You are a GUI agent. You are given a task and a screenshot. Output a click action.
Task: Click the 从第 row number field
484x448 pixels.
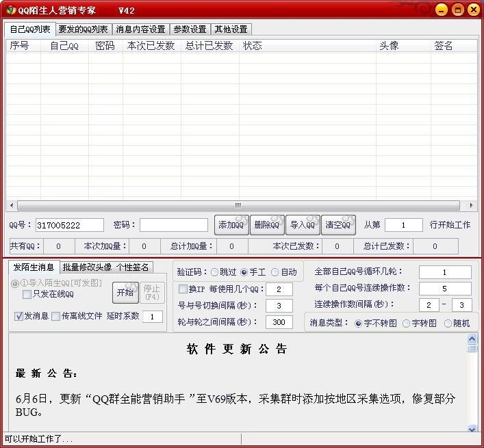tap(403, 225)
